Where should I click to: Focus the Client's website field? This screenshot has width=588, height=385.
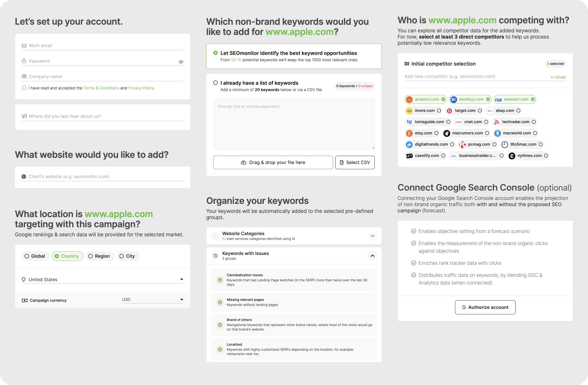click(103, 177)
